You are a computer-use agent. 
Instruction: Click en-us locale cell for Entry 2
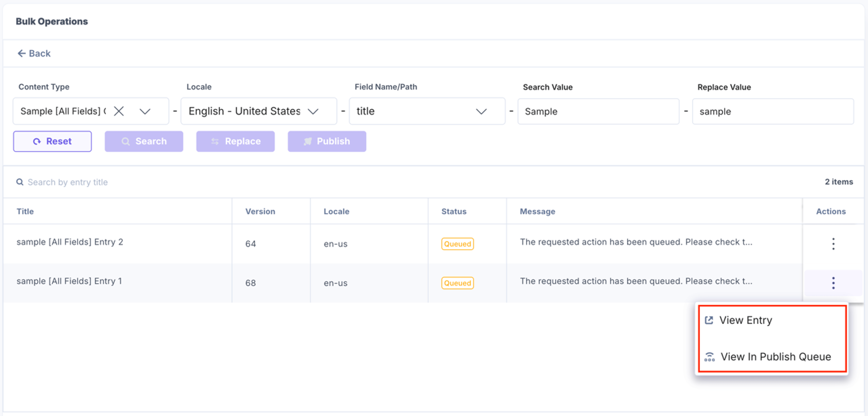point(335,244)
